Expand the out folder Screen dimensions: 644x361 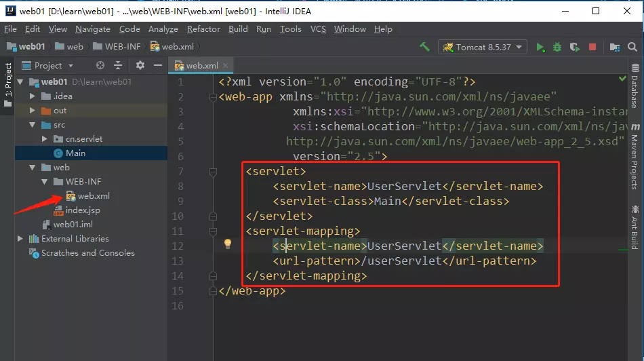(x=33, y=110)
